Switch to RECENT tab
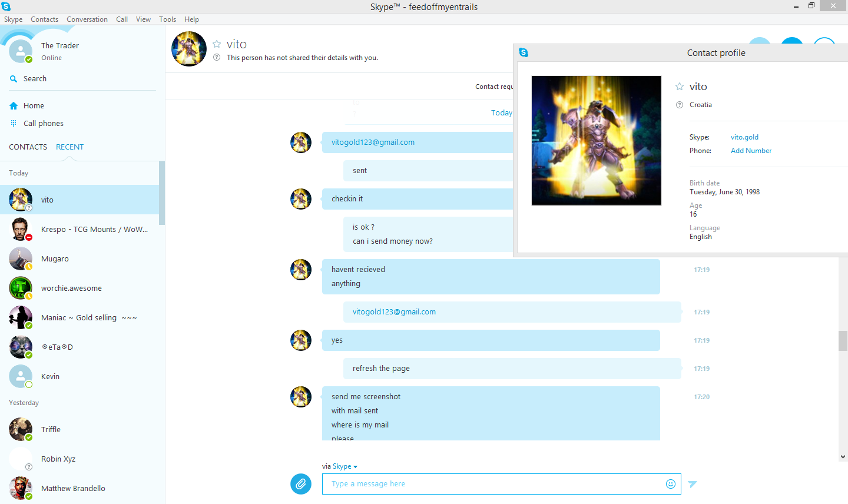848x504 pixels. [x=69, y=147]
